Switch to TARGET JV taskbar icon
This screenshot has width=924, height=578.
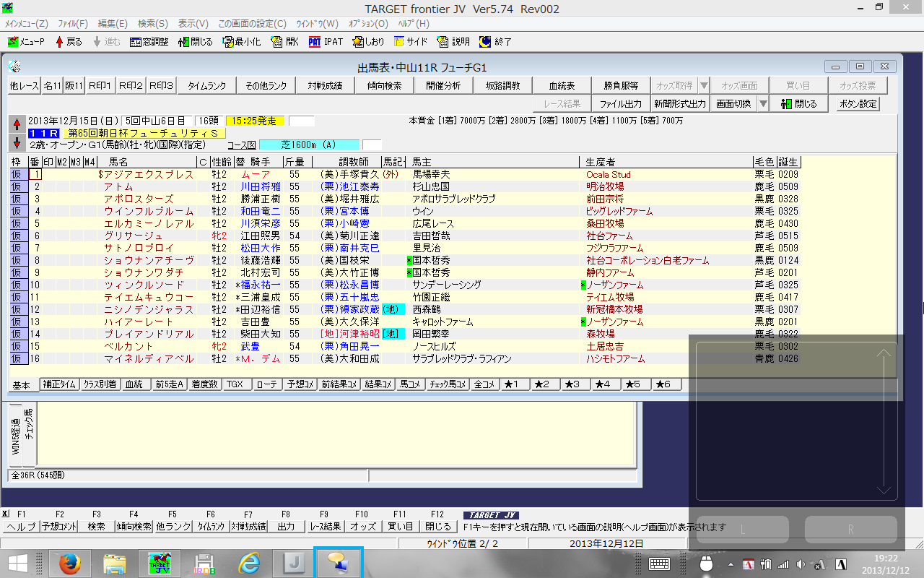click(160, 564)
